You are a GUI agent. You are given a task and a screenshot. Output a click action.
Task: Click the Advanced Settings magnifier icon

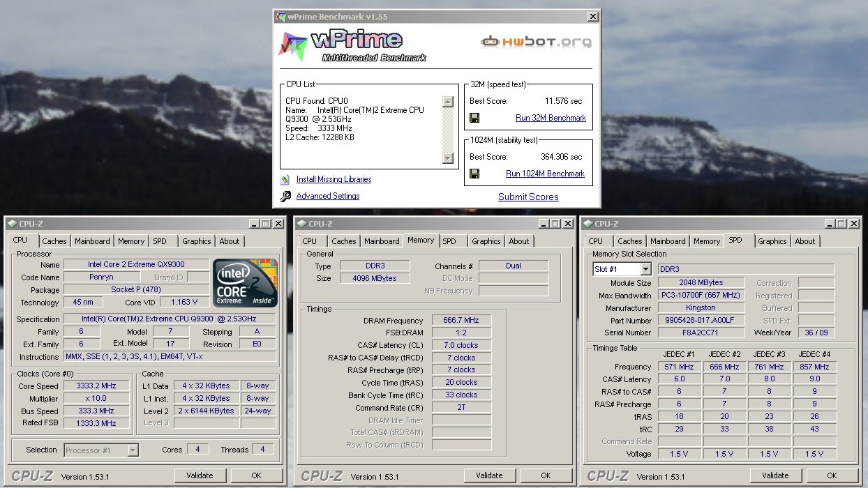coord(285,197)
